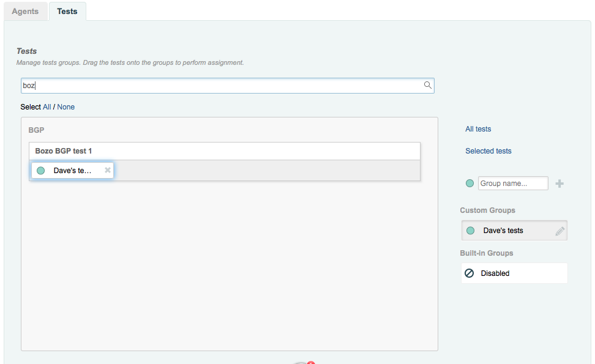
Task: Show Selected tests filter
Action: (x=488, y=151)
